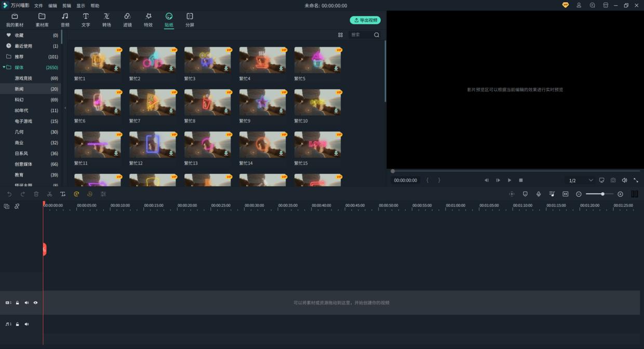The height and width of the screenshot is (349, 644).
Task: Take a snapshot with the camera icon
Action: [613, 180]
